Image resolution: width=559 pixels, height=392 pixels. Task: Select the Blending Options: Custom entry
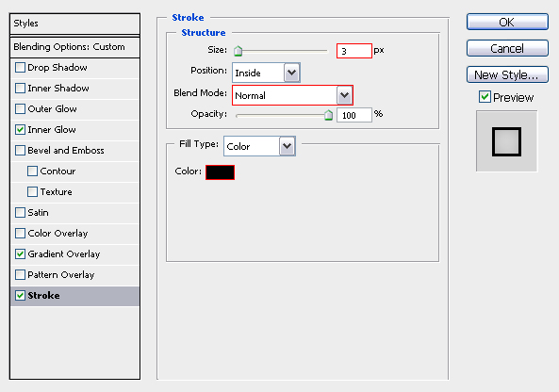pyautogui.click(x=74, y=47)
